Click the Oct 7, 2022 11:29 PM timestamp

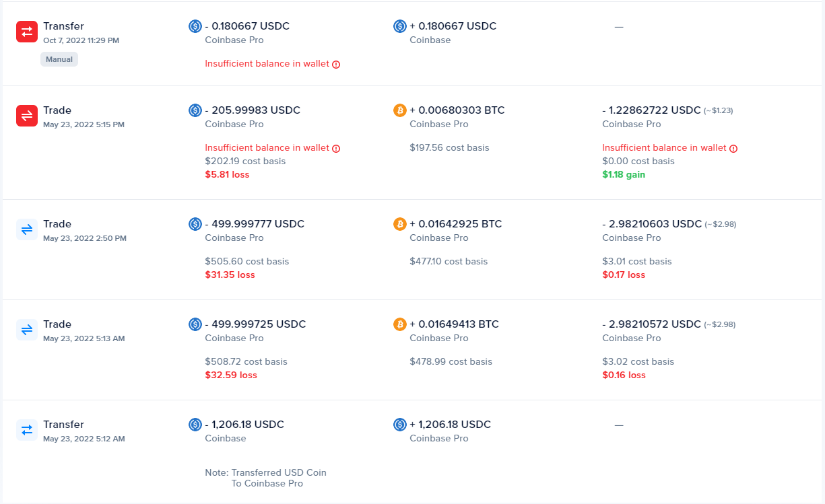click(81, 40)
